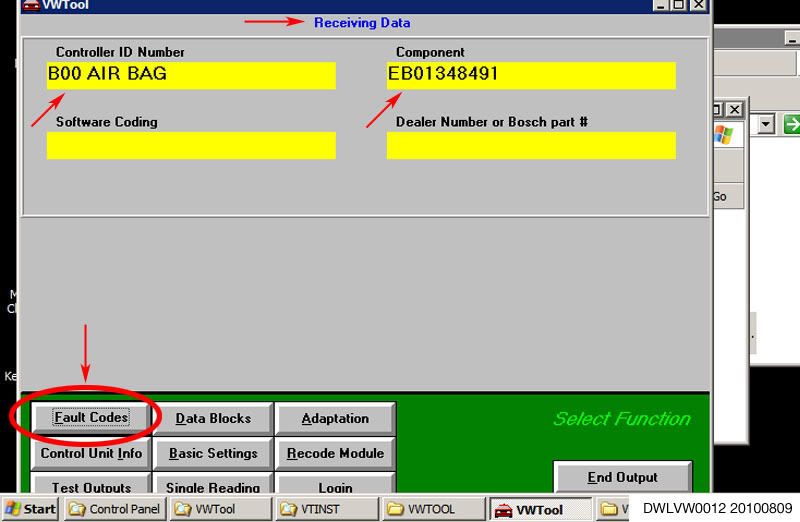Screen dimensions: 800x522
Task: Click Windows flag logo in background window
Action: (x=723, y=134)
